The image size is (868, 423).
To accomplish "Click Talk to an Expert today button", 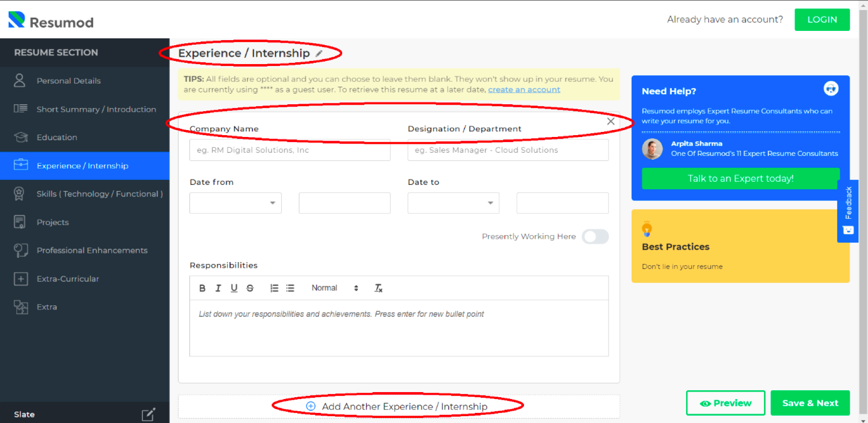I will point(741,179).
